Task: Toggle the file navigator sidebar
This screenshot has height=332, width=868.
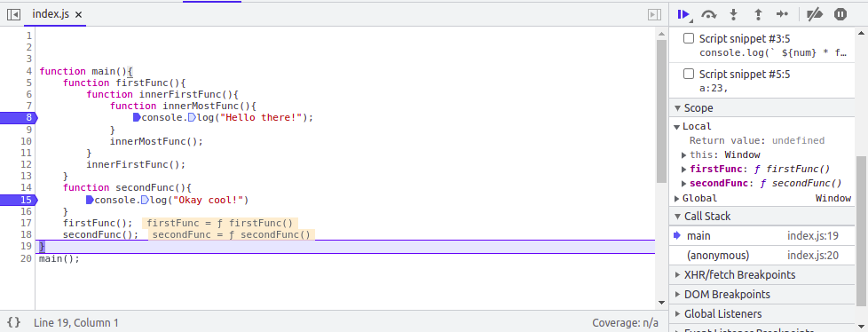Action: pos(14,15)
